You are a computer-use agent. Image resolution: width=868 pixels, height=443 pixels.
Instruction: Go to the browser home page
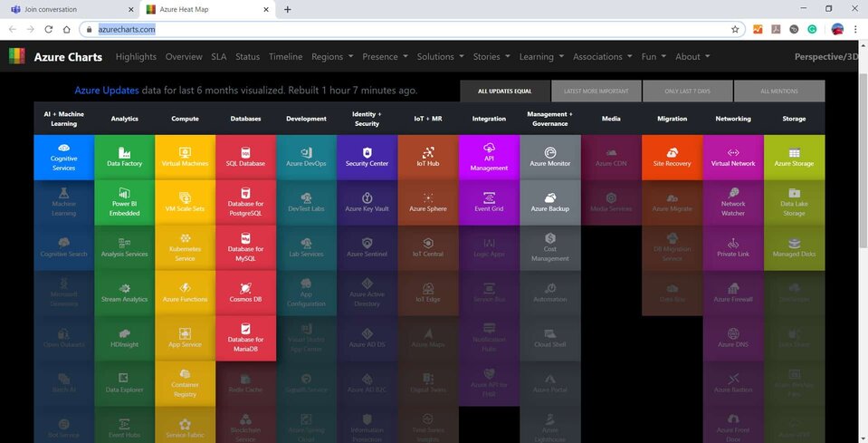[x=66, y=29]
